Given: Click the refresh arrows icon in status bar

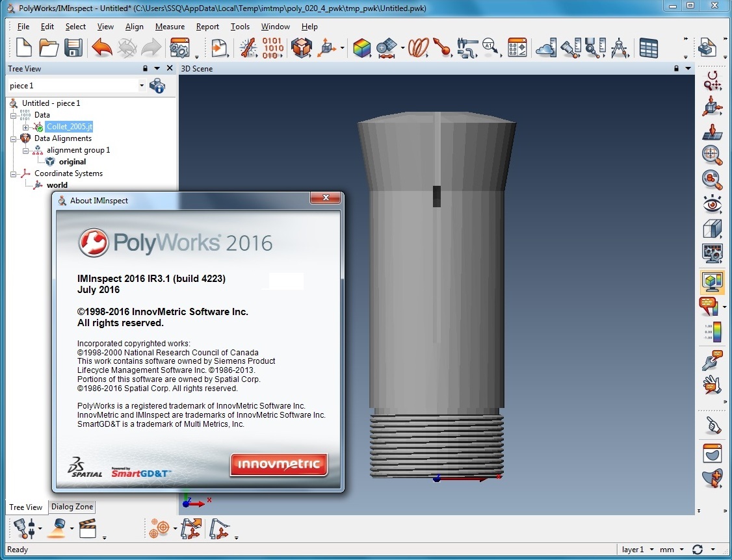Looking at the screenshot, I should pyautogui.click(x=698, y=550).
